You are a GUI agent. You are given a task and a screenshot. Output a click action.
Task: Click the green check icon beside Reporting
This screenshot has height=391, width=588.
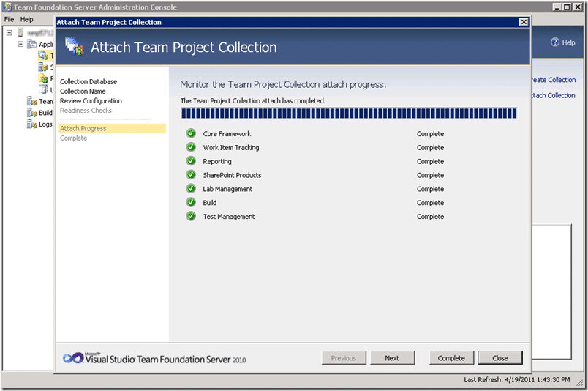click(191, 161)
